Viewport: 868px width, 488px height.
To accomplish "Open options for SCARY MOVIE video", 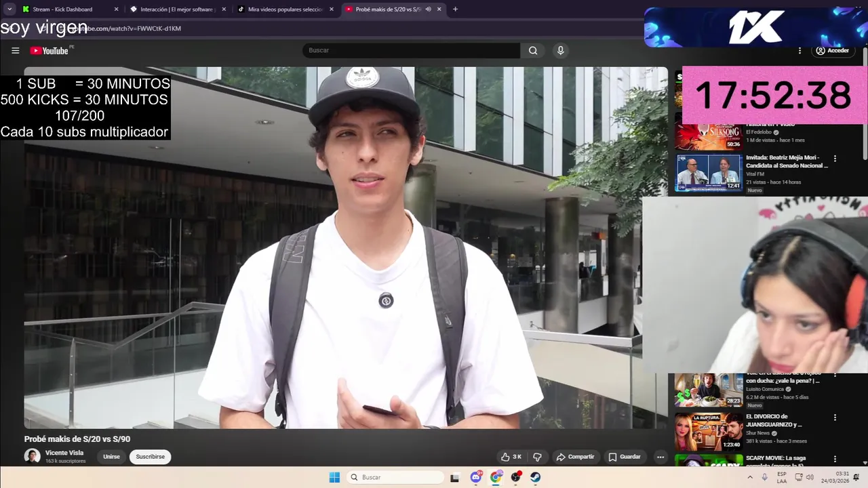I will point(835,459).
